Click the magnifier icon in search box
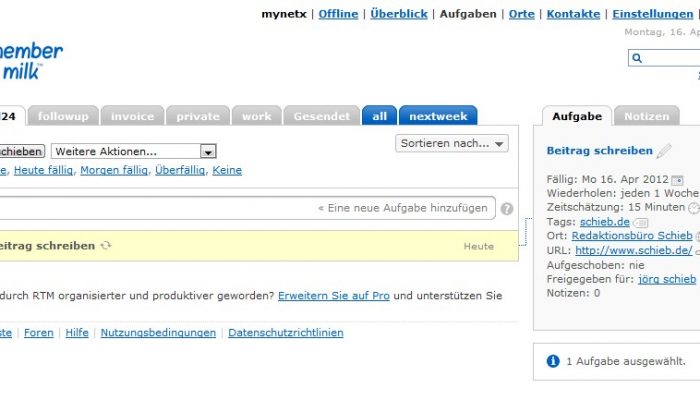 pyautogui.click(x=637, y=58)
